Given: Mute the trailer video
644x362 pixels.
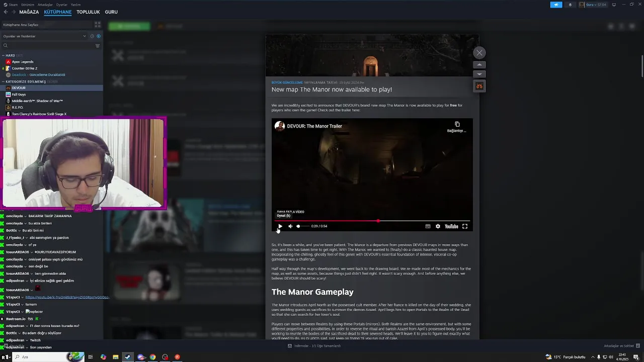Looking at the screenshot, I should click(290, 226).
